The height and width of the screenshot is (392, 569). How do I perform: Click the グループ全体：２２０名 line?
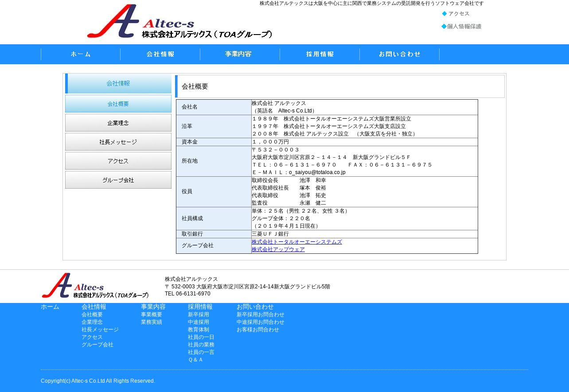(281, 218)
